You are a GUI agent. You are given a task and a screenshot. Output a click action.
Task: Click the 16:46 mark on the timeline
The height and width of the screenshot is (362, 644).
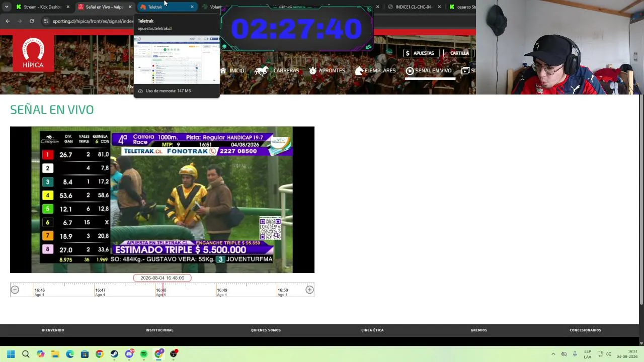[39, 290]
